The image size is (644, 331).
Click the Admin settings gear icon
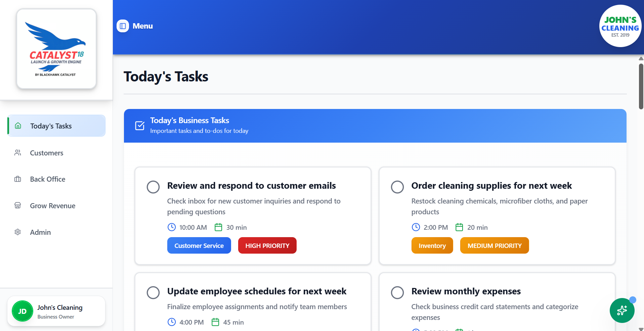pos(18,232)
